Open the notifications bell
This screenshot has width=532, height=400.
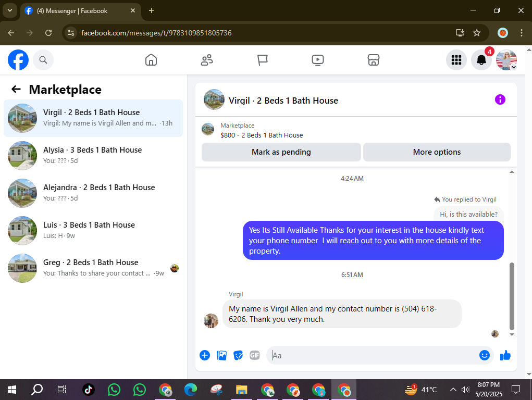pos(481,60)
